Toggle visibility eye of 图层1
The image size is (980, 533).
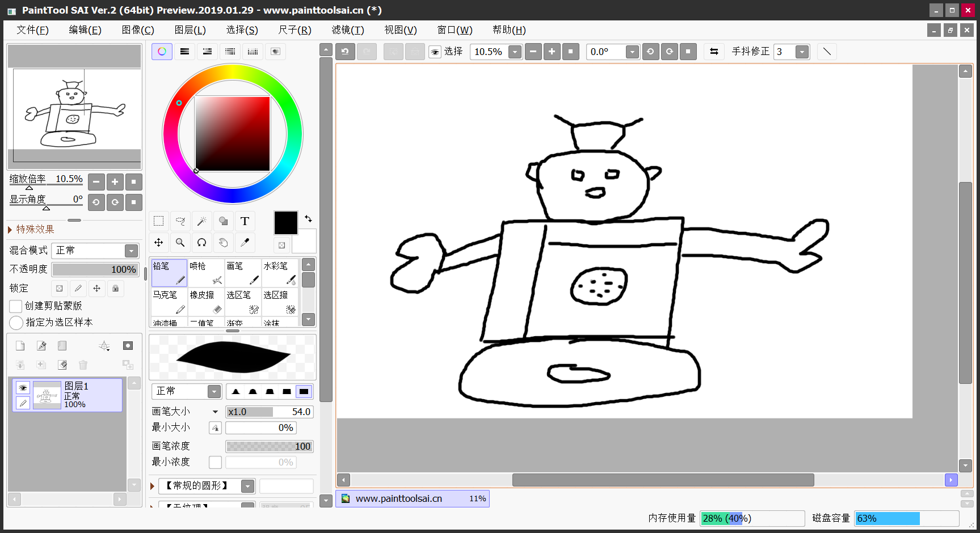tap(23, 388)
